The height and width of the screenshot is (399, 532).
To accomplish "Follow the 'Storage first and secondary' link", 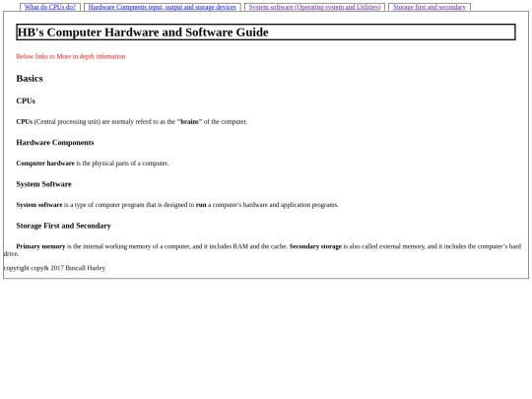I will click(x=430, y=7).
